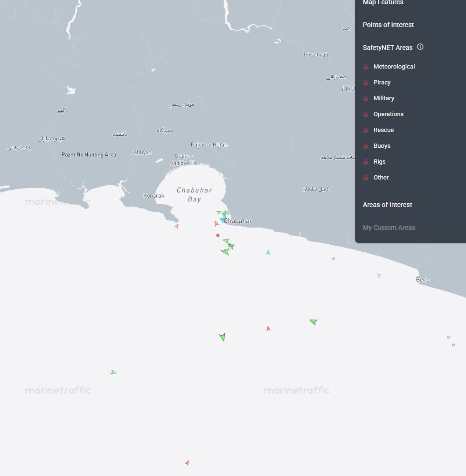Click the lock icon beside Operations

[x=366, y=114]
